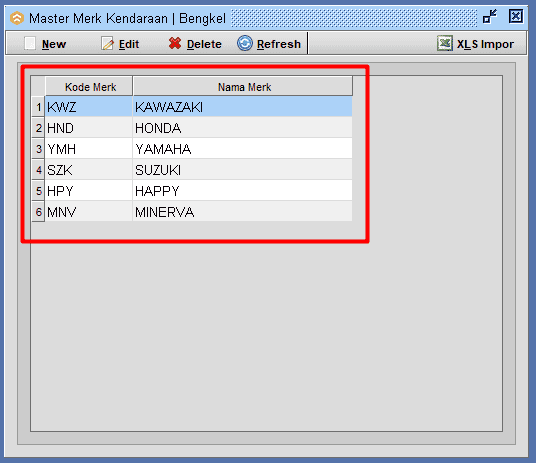Click the orange app icon in title bar
The height and width of the screenshot is (463, 536).
coord(17,18)
